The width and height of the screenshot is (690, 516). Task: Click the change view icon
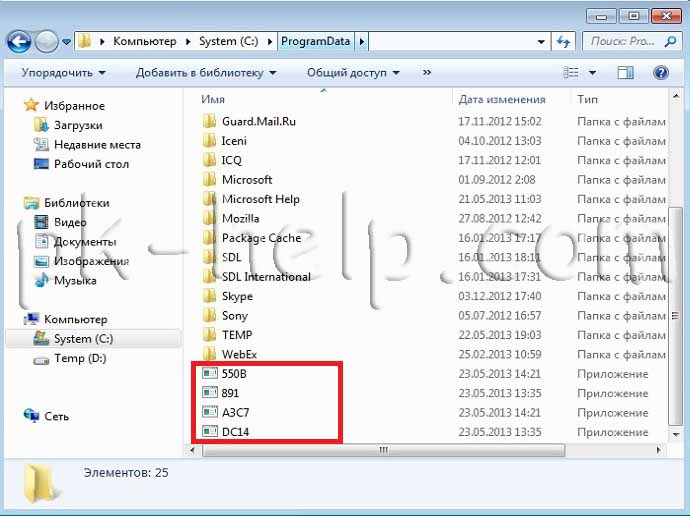tap(571, 73)
